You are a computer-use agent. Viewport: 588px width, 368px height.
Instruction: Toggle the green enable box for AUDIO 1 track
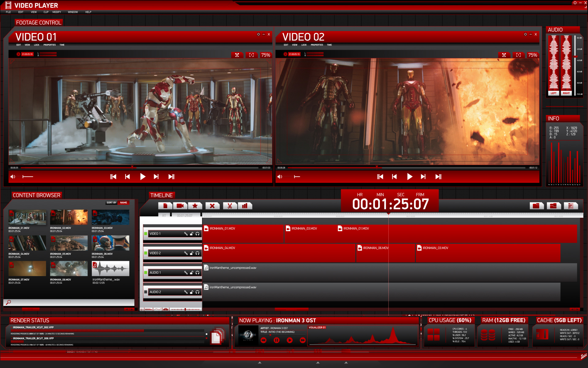(146, 273)
